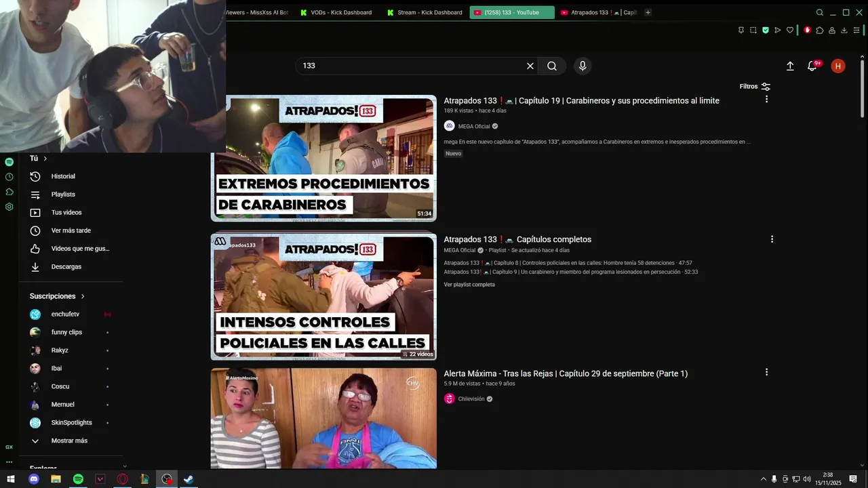Toggle the green ad blocker shield icon
868x488 pixels.
766,30
